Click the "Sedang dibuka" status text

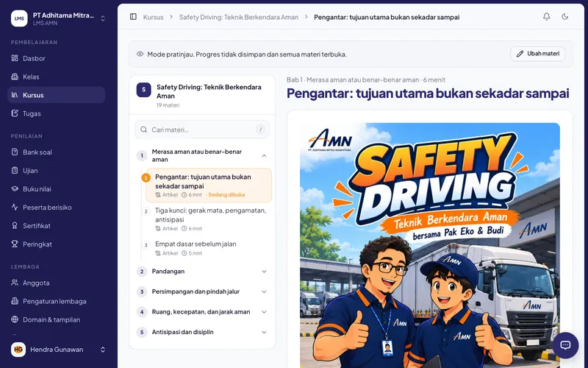pyautogui.click(x=226, y=195)
